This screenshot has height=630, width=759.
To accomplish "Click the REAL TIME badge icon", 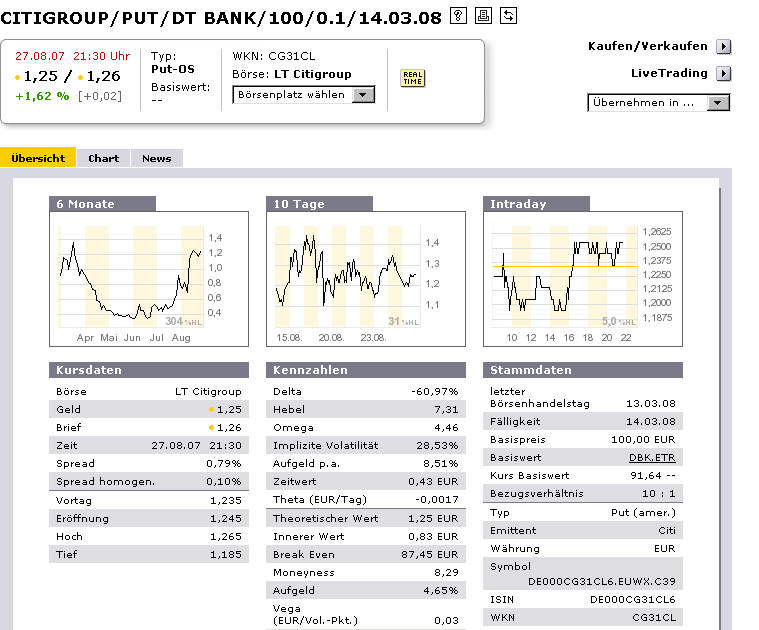I will [412, 78].
